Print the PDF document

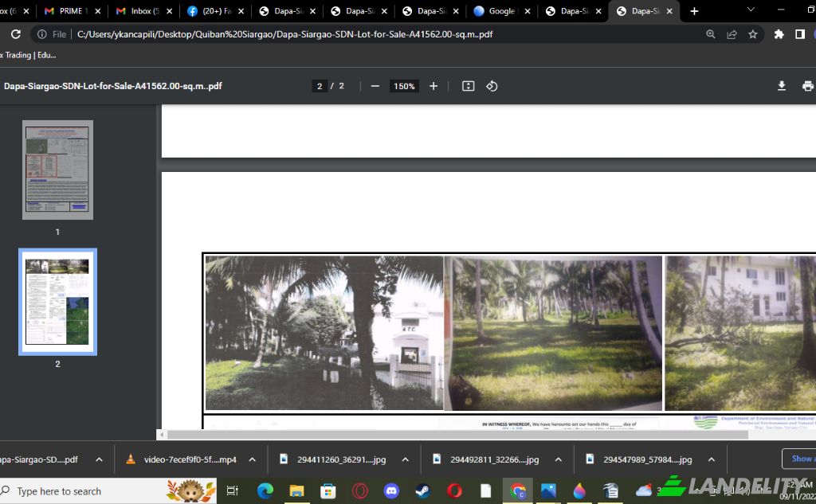point(807,86)
